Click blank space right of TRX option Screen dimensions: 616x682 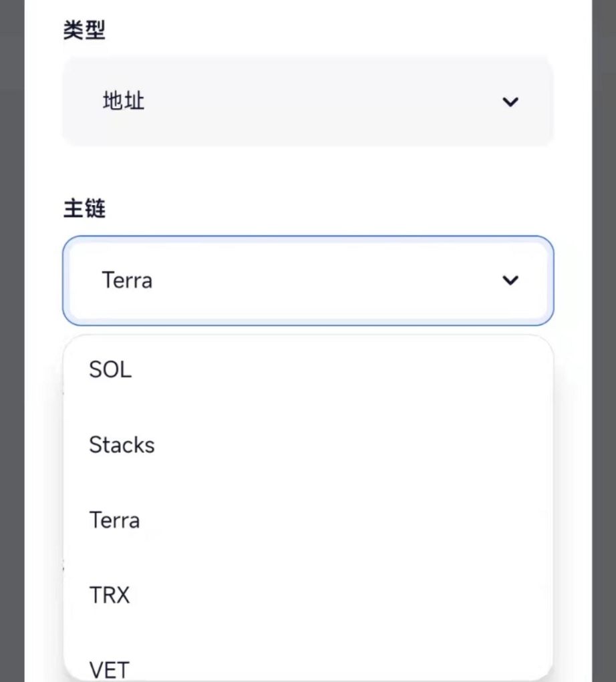point(334,594)
